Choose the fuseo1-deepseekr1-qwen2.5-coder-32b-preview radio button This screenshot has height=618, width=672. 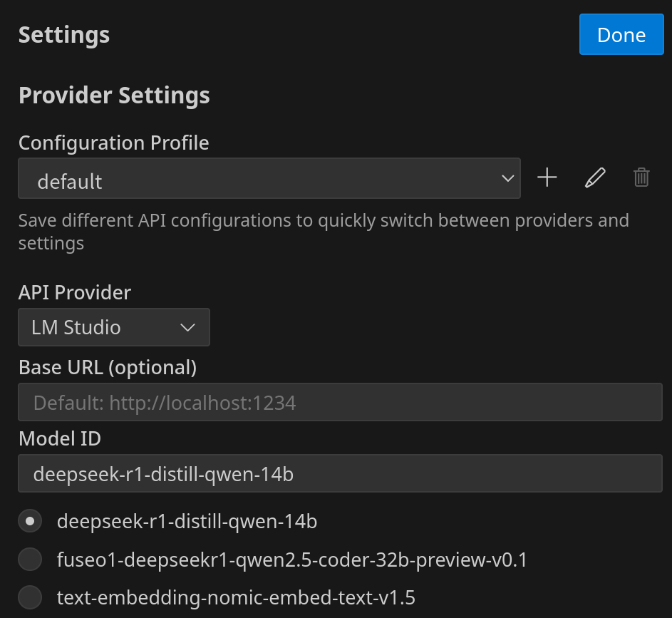pyautogui.click(x=30, y=560)
